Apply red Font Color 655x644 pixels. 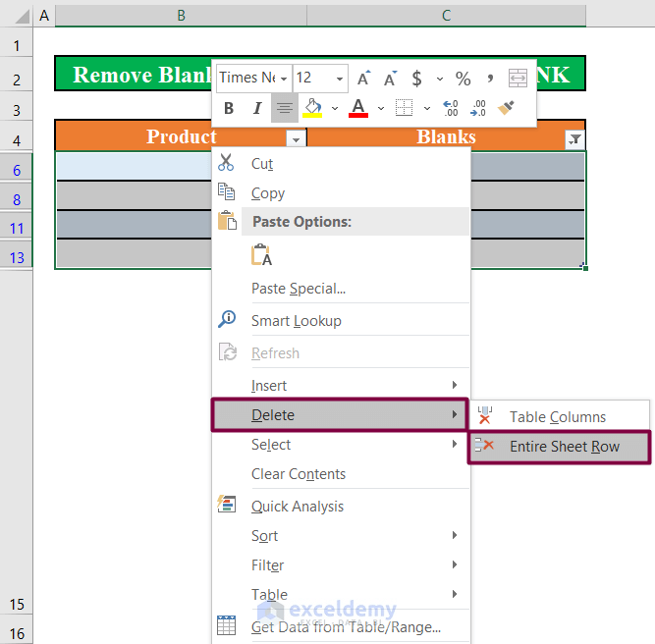(x=358, y=108)
